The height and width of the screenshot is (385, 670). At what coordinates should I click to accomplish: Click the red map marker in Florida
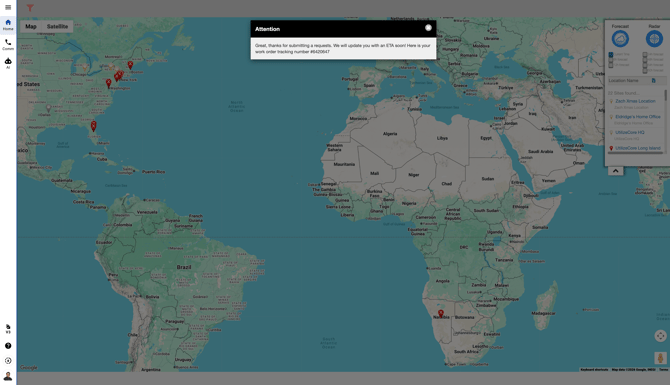[94, 126]
